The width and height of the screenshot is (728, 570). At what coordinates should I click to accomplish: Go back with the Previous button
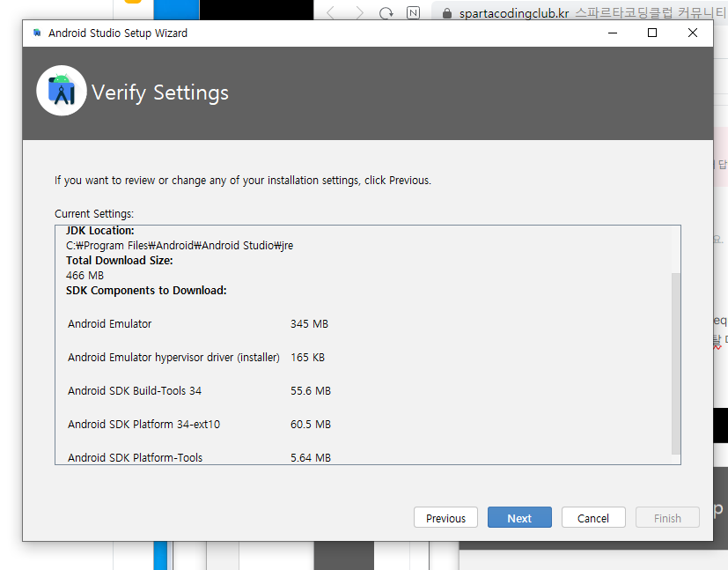445,517
